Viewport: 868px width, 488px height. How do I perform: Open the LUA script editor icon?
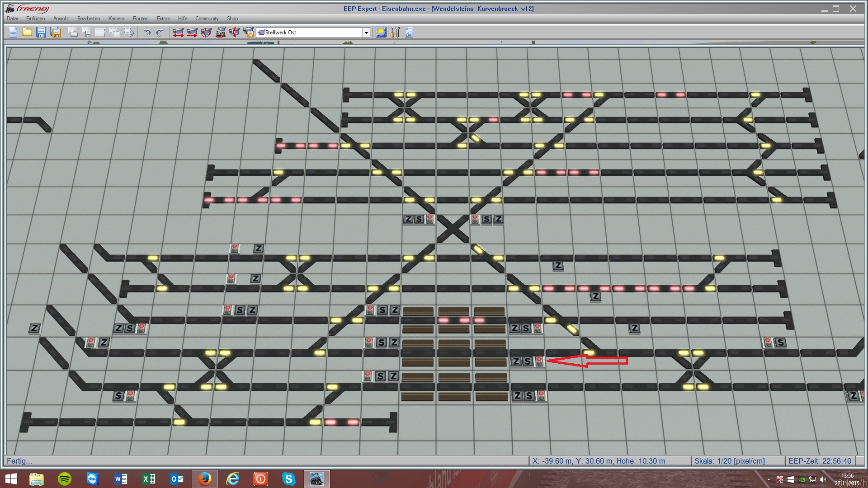409,32
